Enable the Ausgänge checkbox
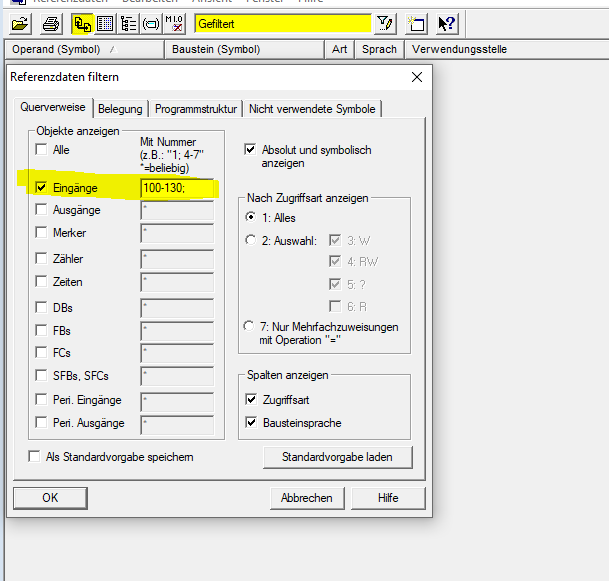The height and width of the screenshot is (581, 609). click(41, 209)
